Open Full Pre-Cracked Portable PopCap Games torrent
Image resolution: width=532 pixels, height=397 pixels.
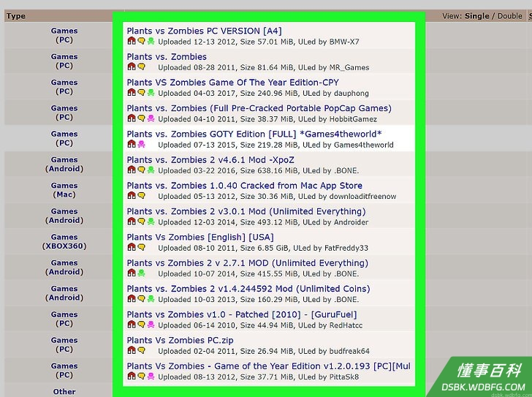pos(259,108)
